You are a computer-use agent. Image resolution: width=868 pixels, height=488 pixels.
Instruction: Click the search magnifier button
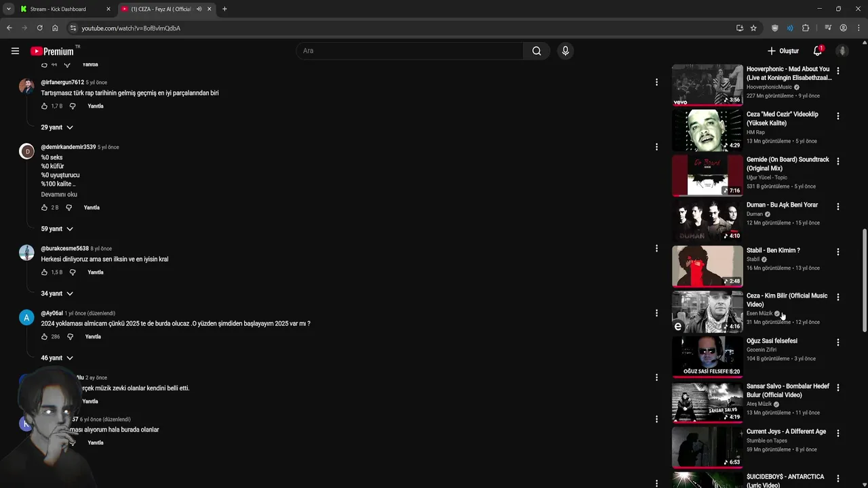click(536, 51)
